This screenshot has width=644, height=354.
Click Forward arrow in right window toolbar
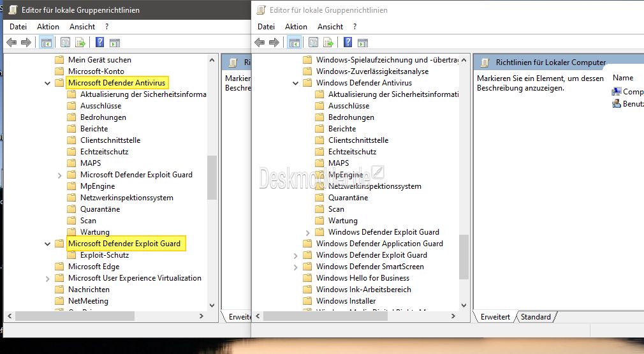click(x=274, y=42)
